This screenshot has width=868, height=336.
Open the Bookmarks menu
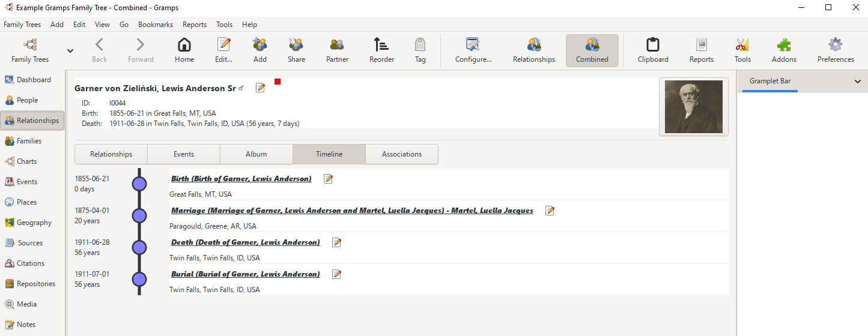pyautogui.click(x=156, y=25)
